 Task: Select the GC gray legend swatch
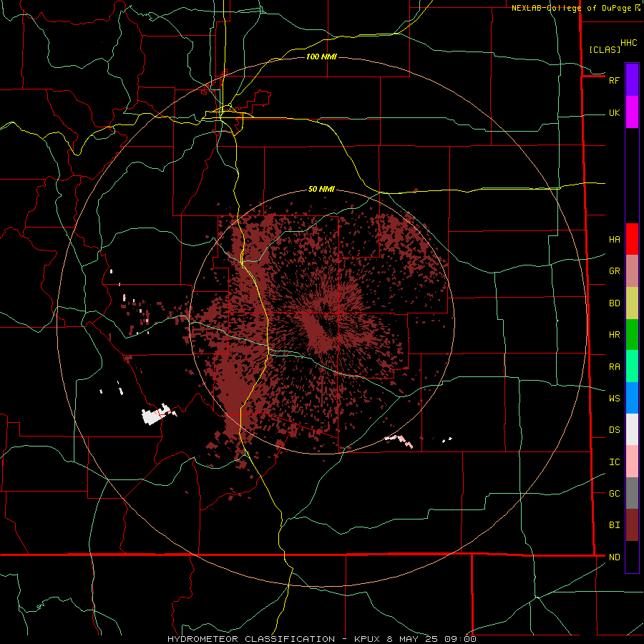632,493
